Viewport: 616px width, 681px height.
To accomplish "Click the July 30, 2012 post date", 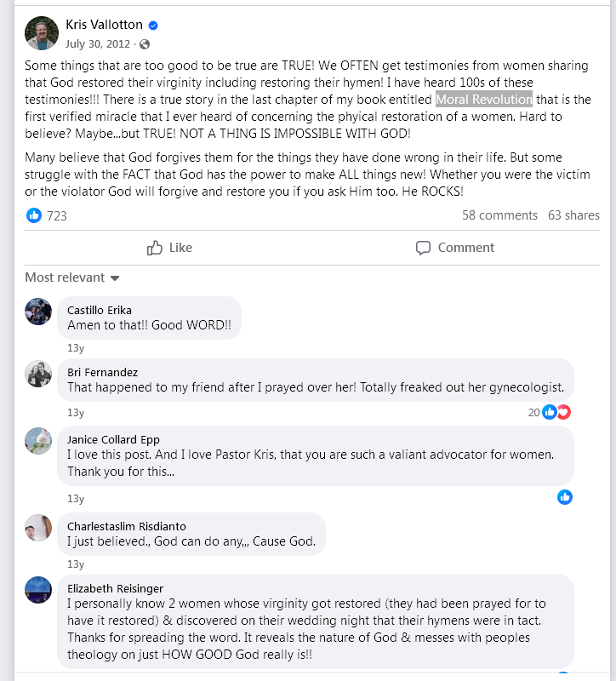I will coord(98,44).
